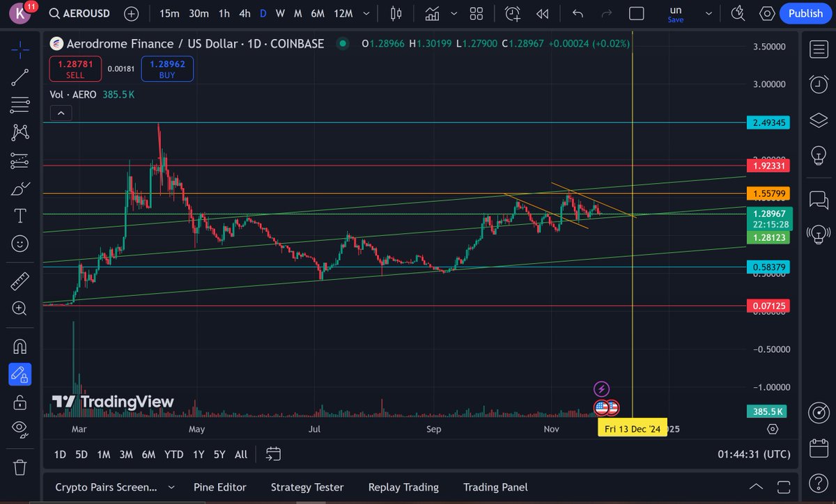The width and height of the screenshot is (836, 504).
Task: Set the date range to All
Action: [241, 455]
